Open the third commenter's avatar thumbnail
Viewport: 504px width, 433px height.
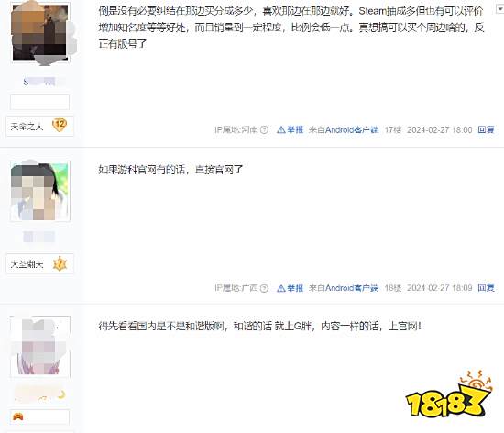click(x=39, y=347)
